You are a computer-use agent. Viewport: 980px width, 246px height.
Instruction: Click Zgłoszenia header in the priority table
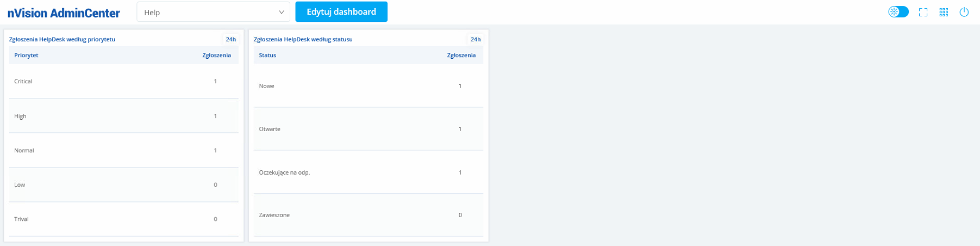(x=216, y=55)
